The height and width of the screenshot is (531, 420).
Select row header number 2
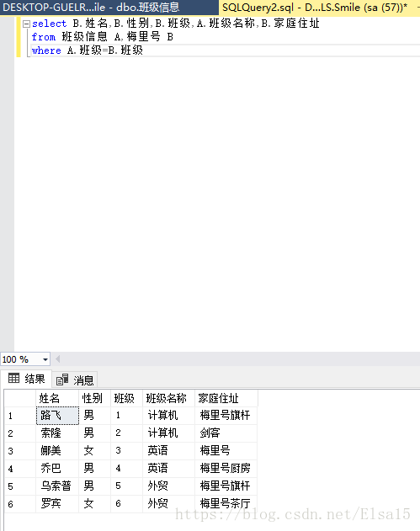pos(20,433)
